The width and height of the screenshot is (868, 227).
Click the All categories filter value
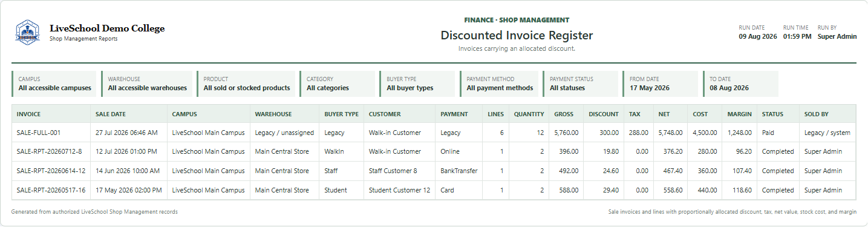tap(328, 88)
